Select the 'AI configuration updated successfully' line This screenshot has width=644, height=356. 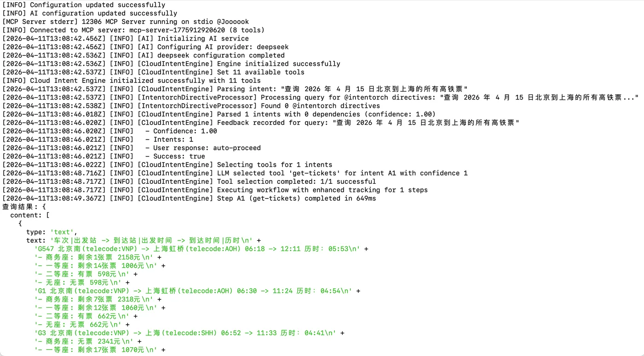(90, 13)
